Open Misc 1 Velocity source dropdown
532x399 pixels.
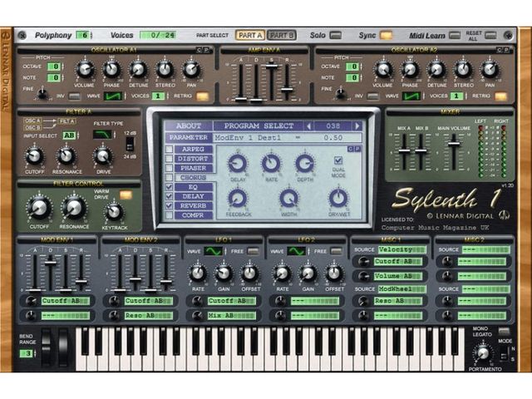click(x=402, y=249)
